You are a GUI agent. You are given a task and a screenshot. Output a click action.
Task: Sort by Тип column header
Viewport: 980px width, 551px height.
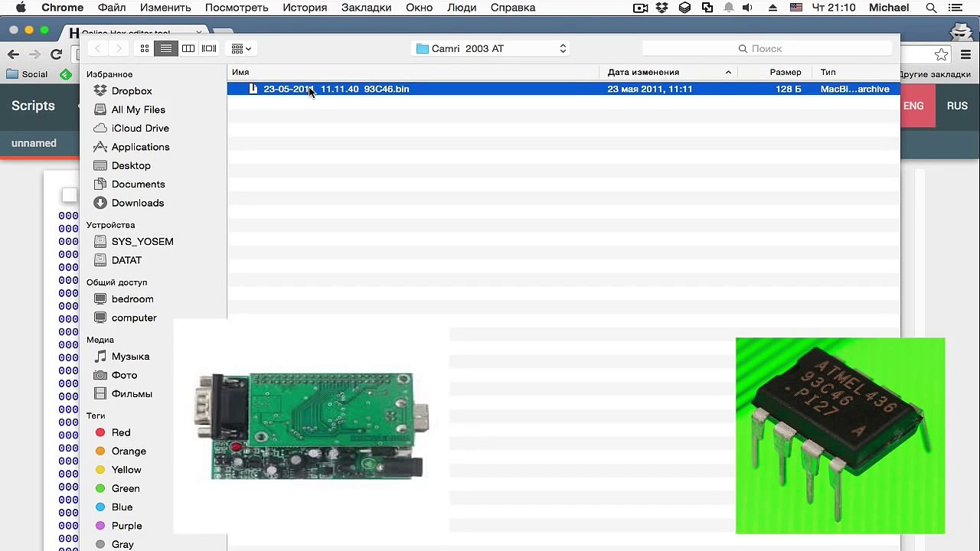856,72
